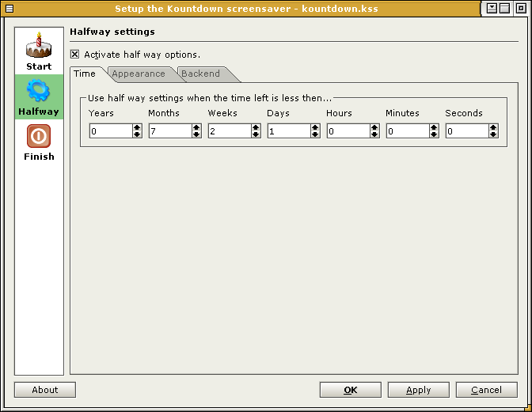The height and width of the screenshot is (412, 532).
Task: Increase the Months spinner value
Action: [x=196, y=128]
